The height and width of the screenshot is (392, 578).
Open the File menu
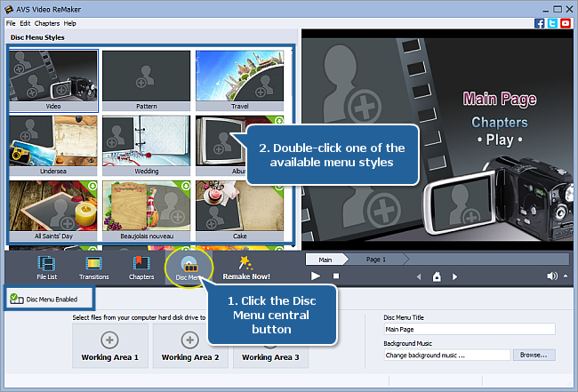point(11,23)
